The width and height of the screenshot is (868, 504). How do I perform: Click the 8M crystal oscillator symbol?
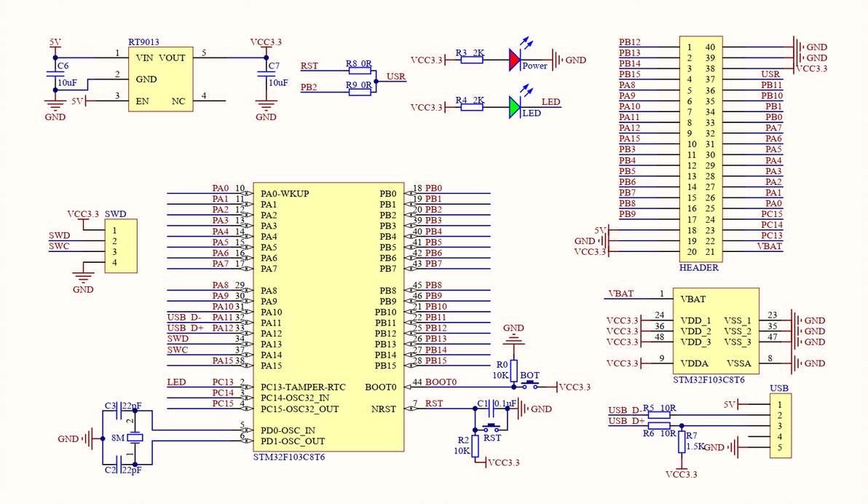click(135, 438)
